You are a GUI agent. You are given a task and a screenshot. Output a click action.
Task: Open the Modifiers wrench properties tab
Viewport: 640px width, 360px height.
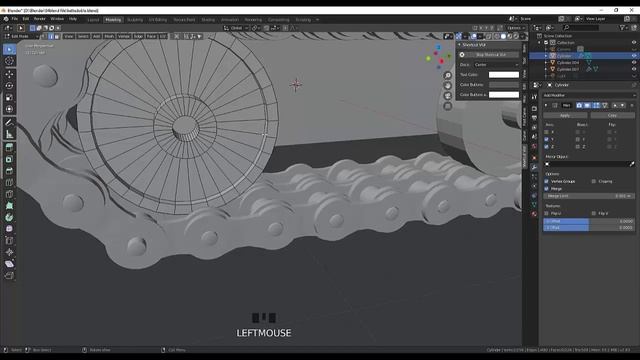tap(534, 167)
